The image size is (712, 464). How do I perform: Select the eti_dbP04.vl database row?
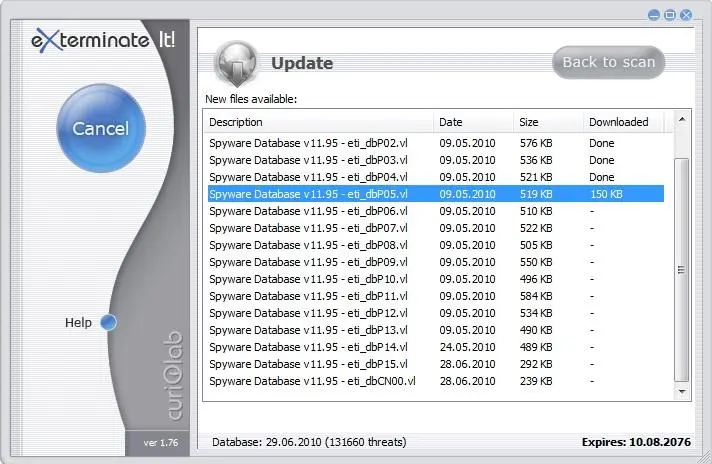click(x=436, y=177)
